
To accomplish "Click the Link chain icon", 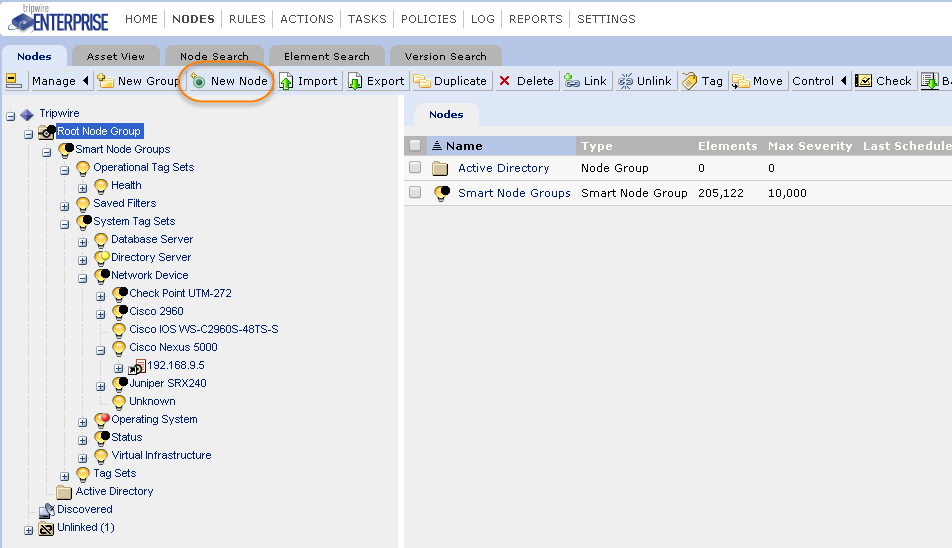I will click(x=572, y=81).
